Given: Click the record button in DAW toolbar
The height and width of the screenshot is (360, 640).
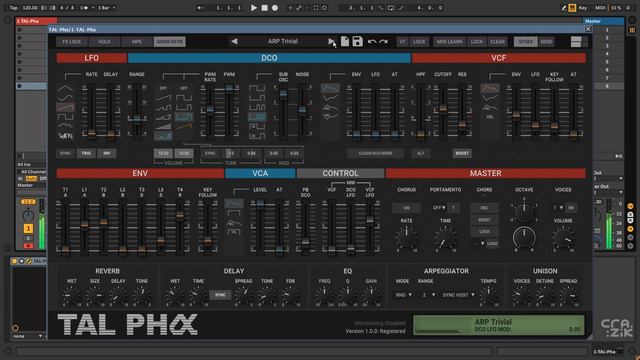Looking at the screenshot, I should (x=275, y=8).
